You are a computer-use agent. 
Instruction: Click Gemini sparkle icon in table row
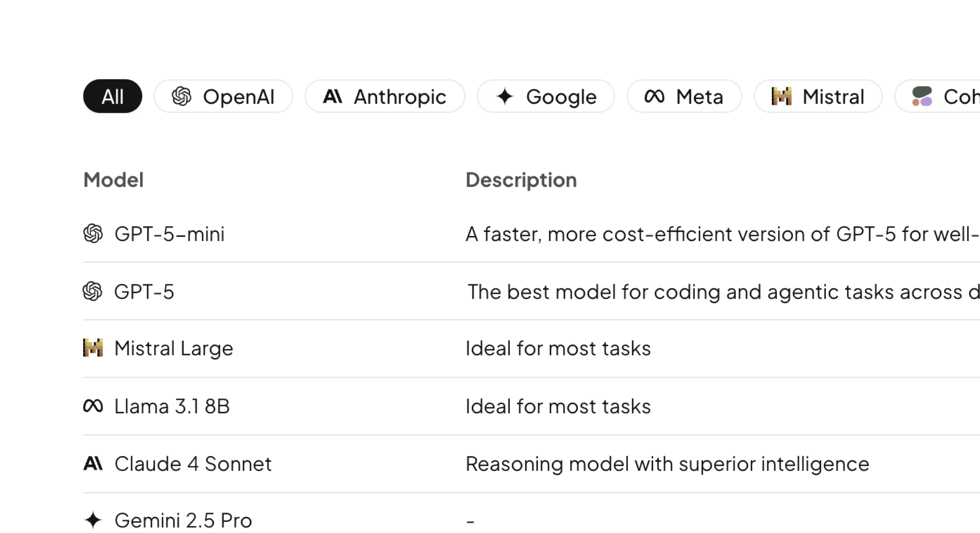point(93,520)
